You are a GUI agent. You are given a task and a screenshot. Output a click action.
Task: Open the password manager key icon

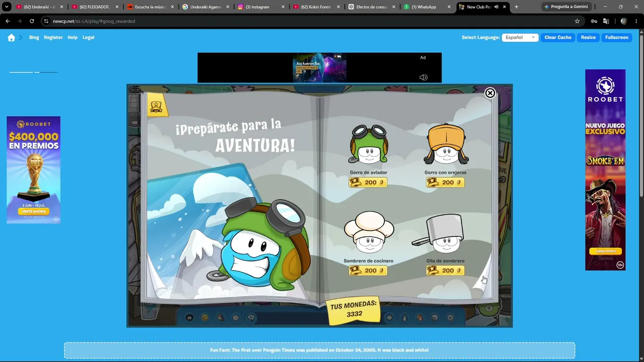point(594,21)
